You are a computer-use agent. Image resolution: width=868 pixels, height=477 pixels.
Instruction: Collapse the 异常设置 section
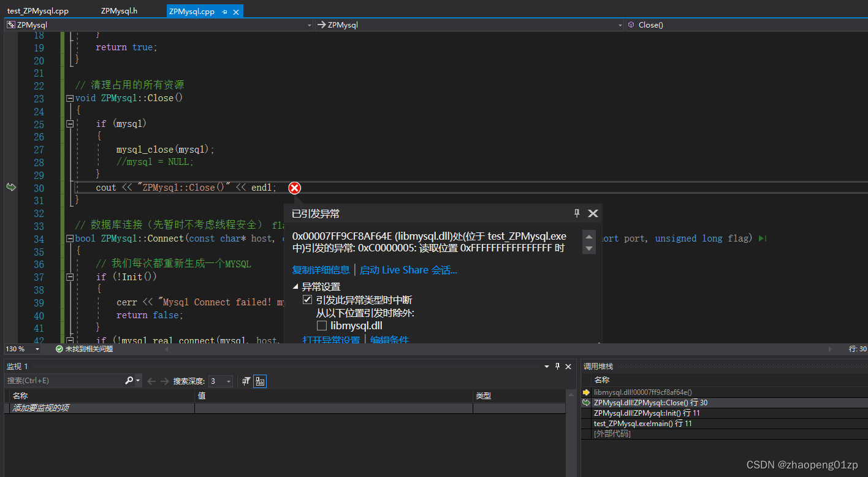pos(295,286)
